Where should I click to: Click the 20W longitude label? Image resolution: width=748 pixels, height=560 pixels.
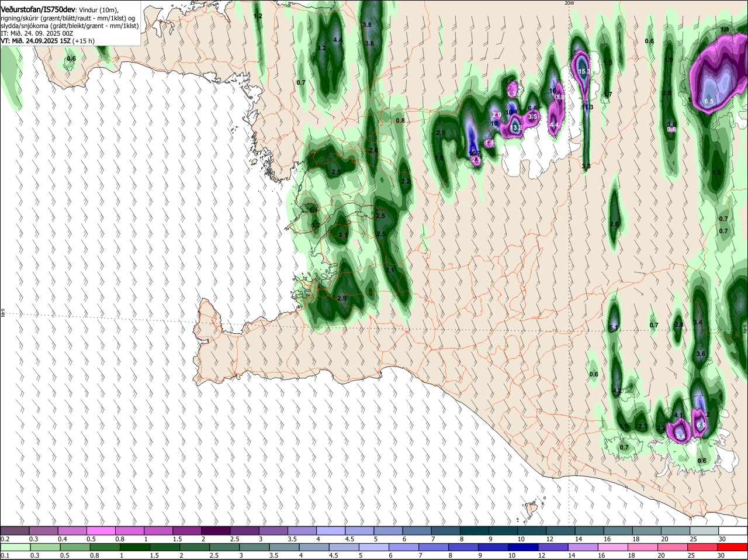[569, 3]
